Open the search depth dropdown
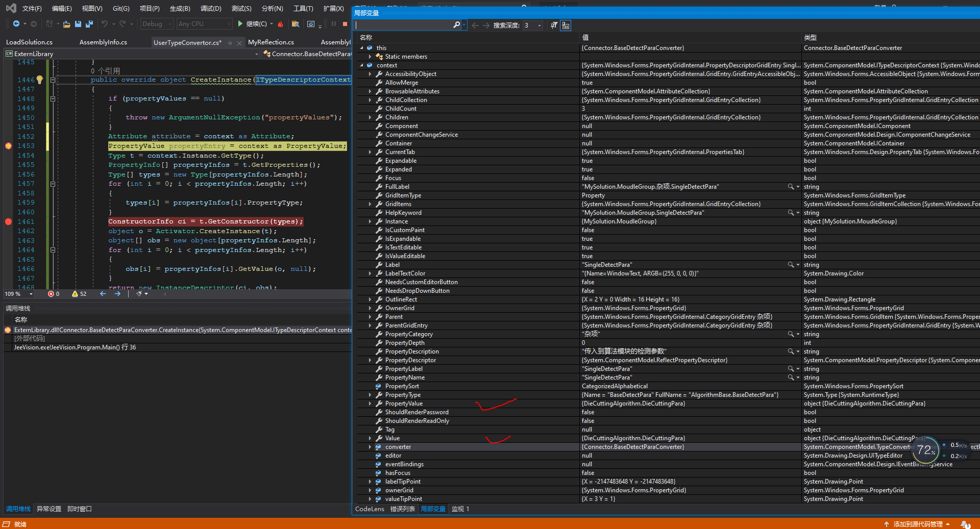Screen dimensions: 980x529 pyautogui.click(x=540, y=26)
